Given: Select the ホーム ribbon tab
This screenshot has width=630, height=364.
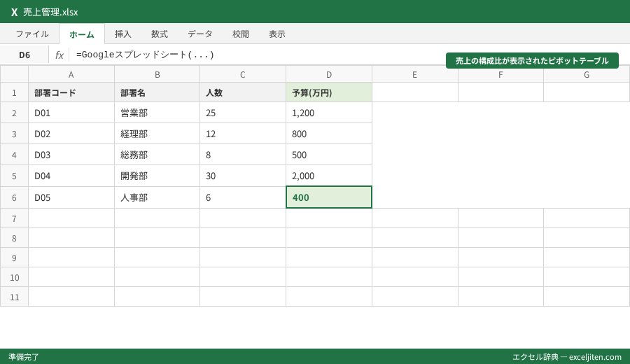Looking at the screenshot, I should (x=82, y=34).
